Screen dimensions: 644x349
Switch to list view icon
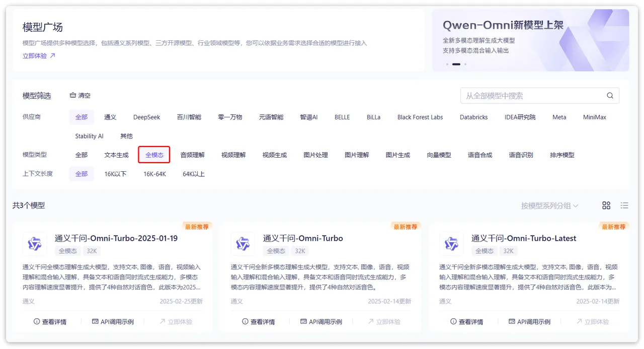coord(624,205)
